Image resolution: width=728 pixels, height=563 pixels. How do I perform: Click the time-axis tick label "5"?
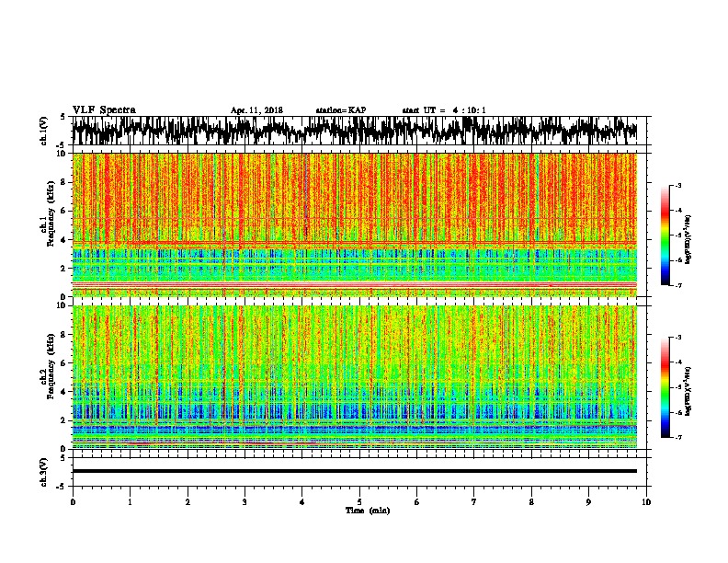(359, 502)
